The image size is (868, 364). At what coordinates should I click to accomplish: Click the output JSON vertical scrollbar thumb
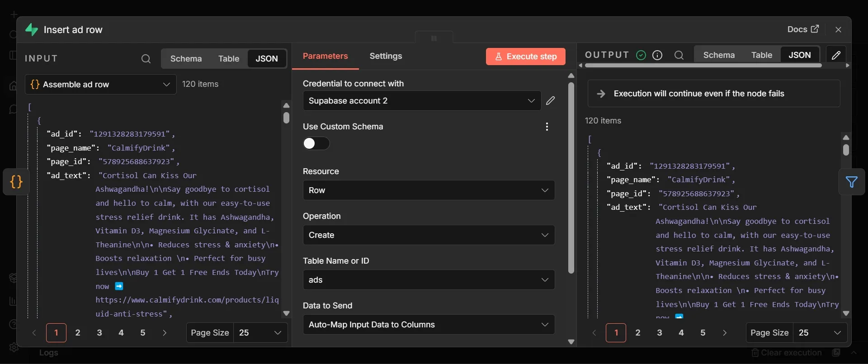pyautogui.click(x=846, y=150)
